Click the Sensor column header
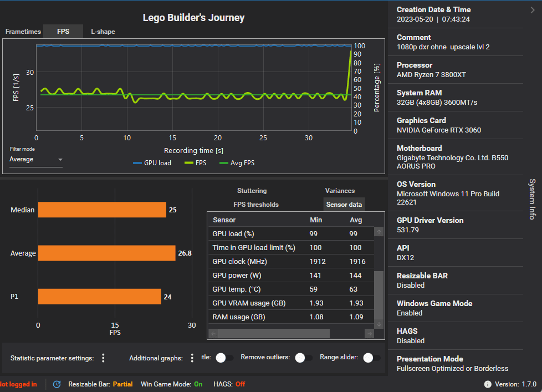The height and width of the screenshot is (392, 542). [x=224, y=220]
